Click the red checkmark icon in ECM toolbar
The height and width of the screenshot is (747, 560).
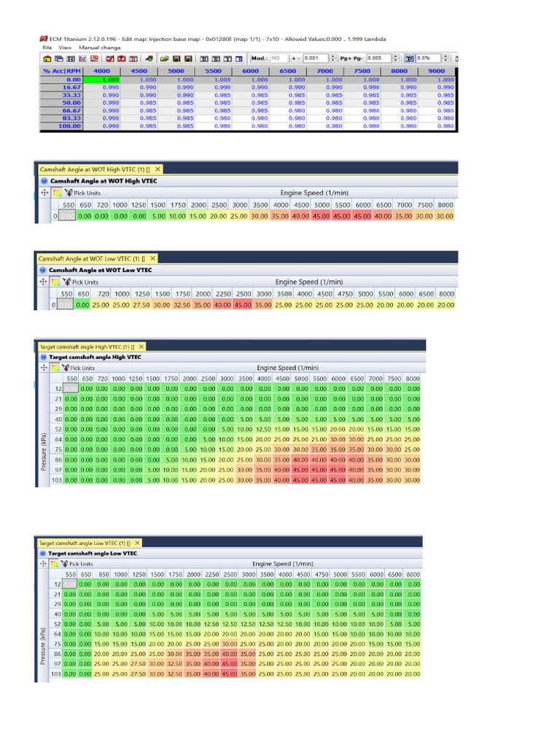109,58
